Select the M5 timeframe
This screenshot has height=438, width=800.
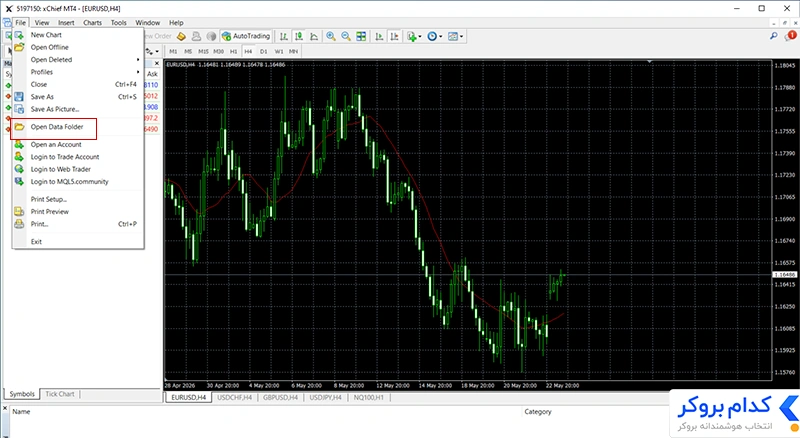click(188, 52)
